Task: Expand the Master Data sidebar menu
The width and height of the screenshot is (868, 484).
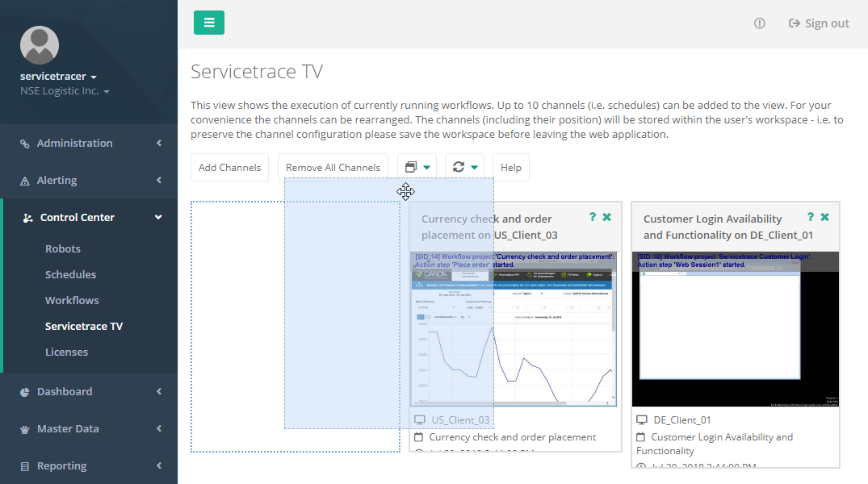Action: (89, 428)
